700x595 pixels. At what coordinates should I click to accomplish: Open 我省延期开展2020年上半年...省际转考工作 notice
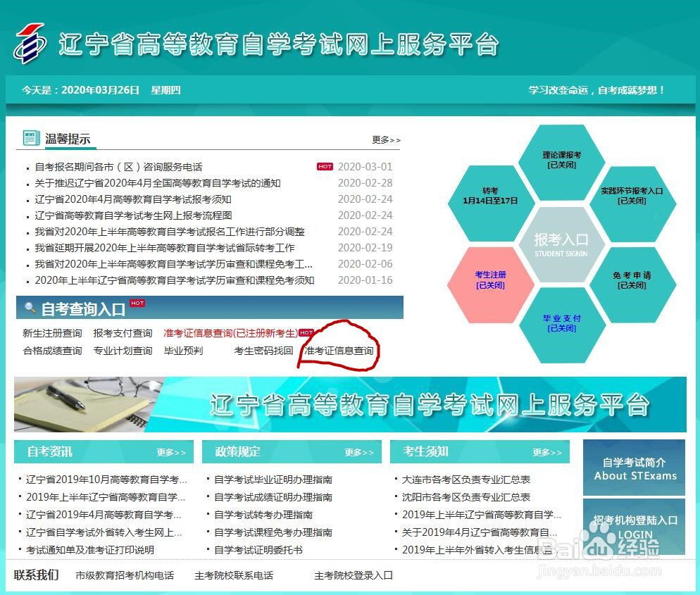165,248
